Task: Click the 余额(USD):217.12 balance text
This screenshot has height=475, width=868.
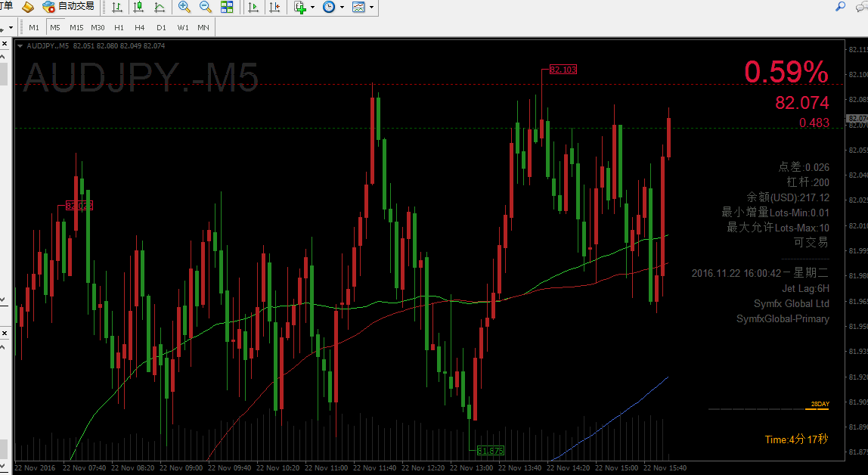Action: (x=788, y=197)
